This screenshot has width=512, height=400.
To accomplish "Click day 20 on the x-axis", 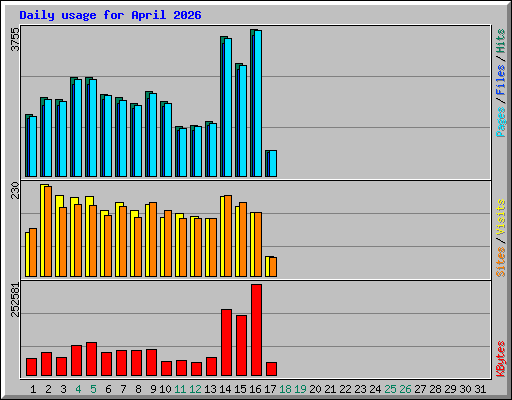I will 315,389.
